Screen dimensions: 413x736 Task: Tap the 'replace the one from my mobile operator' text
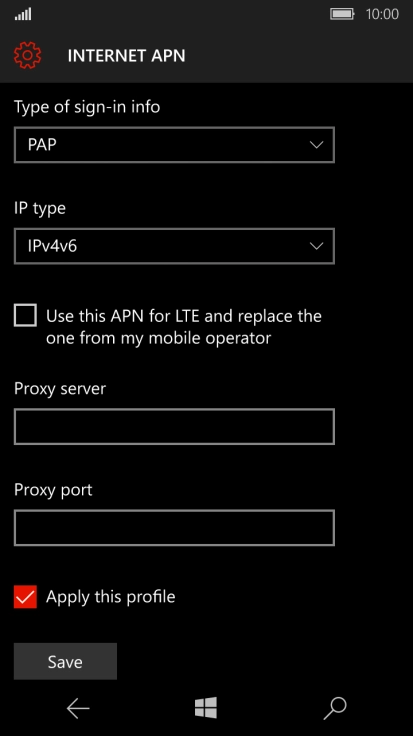(x=184, y=327)
